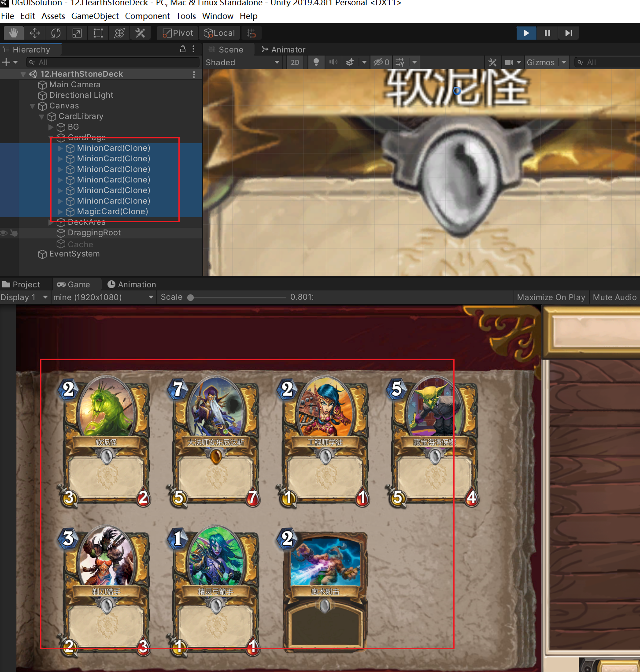
Task: Toggle Maximize On Play
Action: point(551,297)
